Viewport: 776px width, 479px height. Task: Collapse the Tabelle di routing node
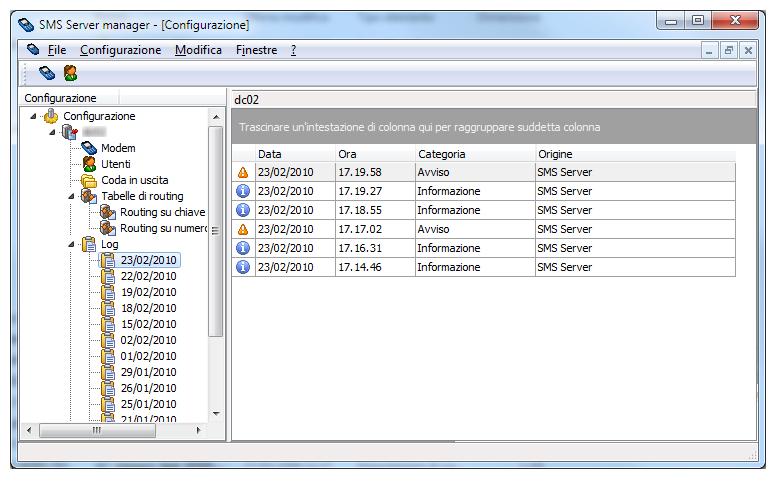pos(71,196)
